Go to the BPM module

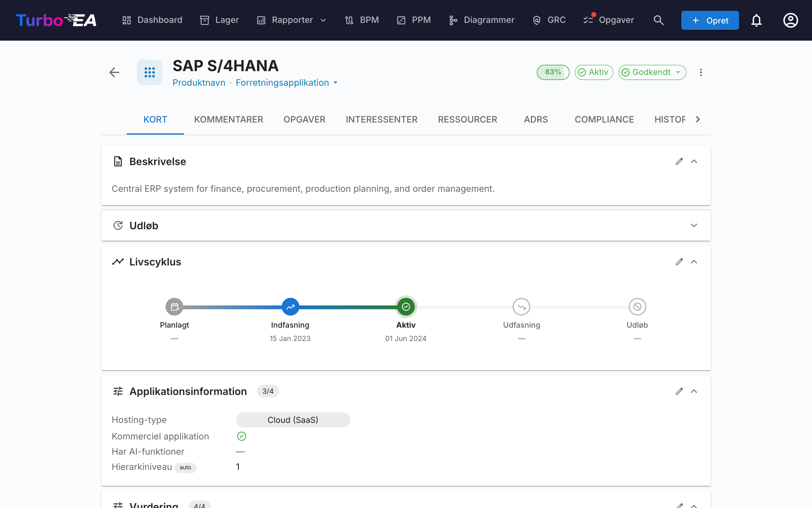[362, 20]
